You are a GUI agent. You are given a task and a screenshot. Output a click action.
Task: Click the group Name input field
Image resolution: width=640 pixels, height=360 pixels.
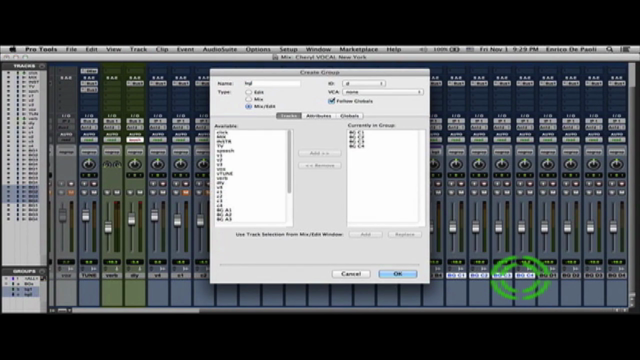coord(272,83)
